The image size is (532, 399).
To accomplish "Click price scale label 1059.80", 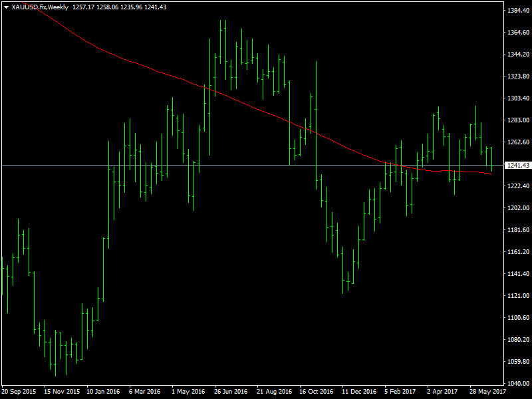I will 518,361.
